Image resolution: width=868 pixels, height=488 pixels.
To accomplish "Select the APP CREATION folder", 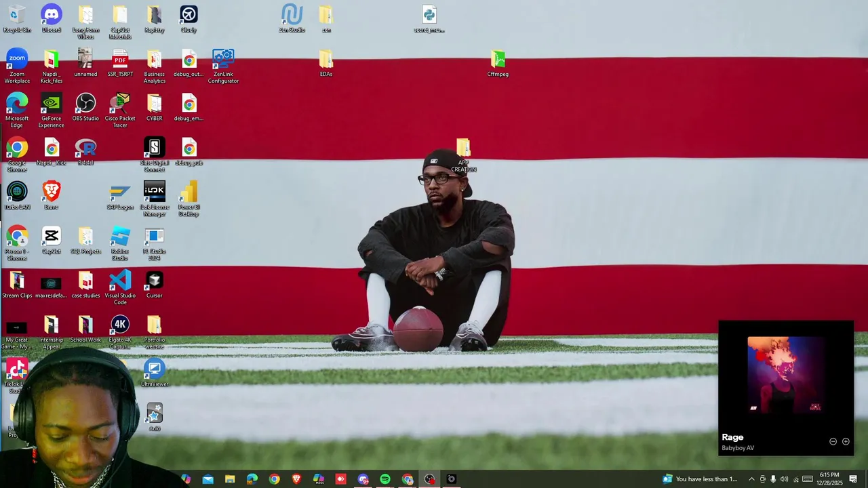I will coord(464,155).
